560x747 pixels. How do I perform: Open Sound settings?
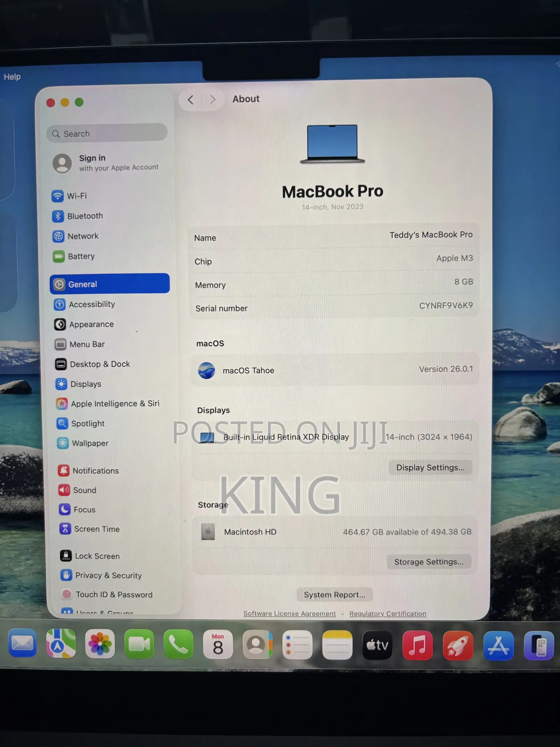pos(77,490)
